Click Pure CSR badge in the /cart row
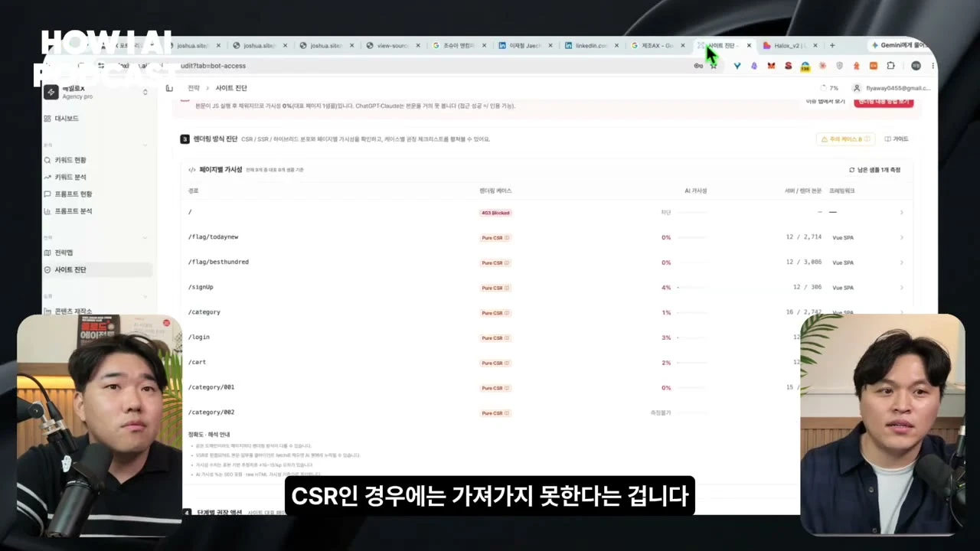The height and width of the screenshot is (551, 980). 495,363
